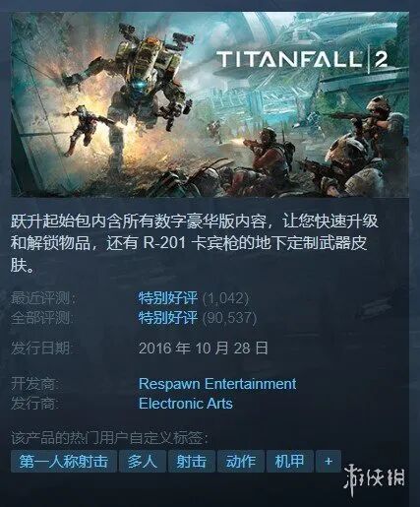
Task: Click the TITANFALL 2 logo text
Action: [302, 59]
